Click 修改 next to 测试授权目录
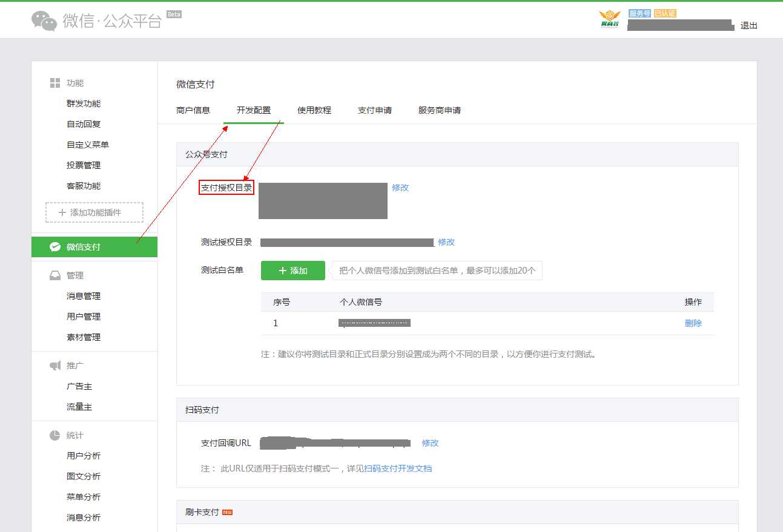Image resolution: width=783 pixels, height=532 pixels. point(446,242)
